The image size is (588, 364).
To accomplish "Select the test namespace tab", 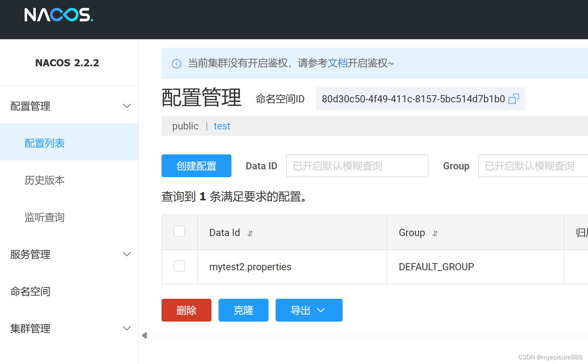I will coord(222,126).
